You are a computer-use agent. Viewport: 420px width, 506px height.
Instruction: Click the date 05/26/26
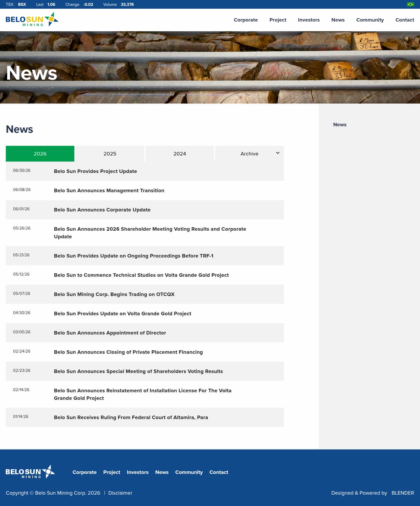click(22, 228)
